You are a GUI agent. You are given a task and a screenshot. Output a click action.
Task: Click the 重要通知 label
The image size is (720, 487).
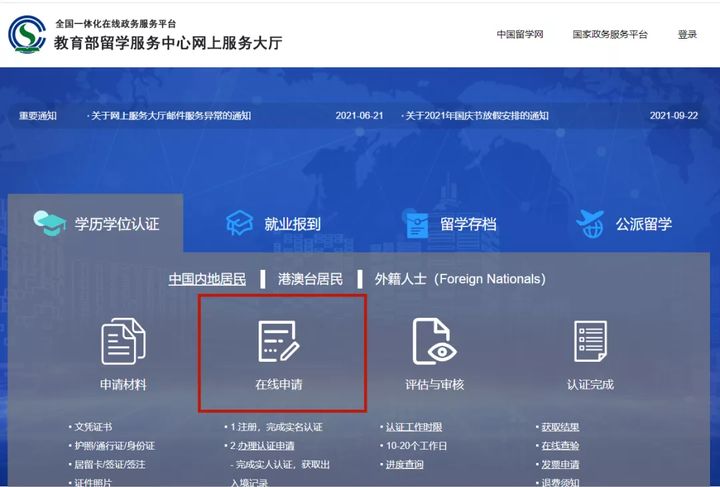pos(38,116)
